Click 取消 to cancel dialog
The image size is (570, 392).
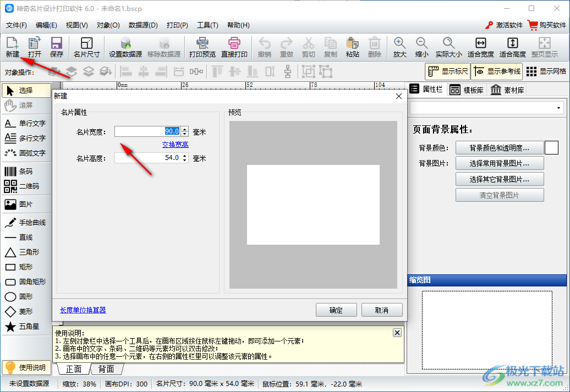pyautogui.click(x=382, y=310)
